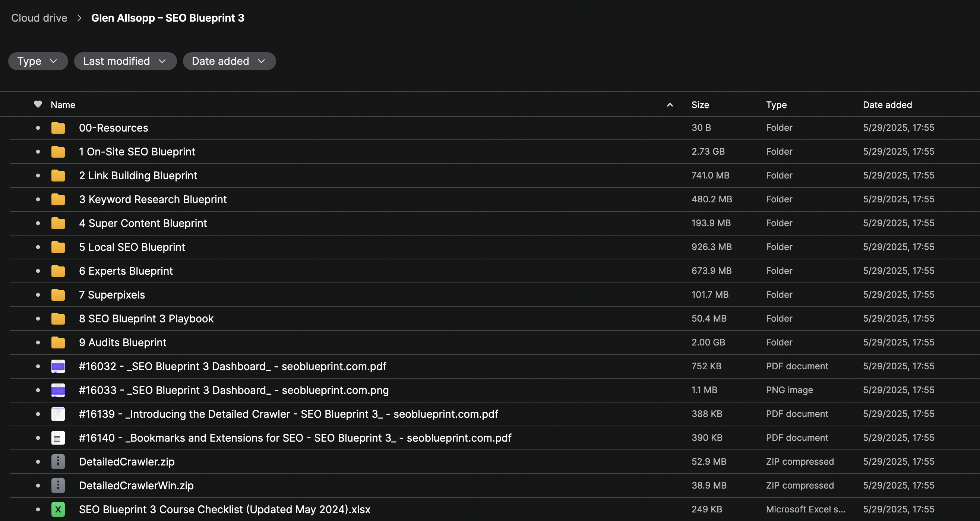980x521 pixels.
Task: Click the 9 Audits Blueprint folder icon
Action: pyautogui.click(x=58, y=342)
